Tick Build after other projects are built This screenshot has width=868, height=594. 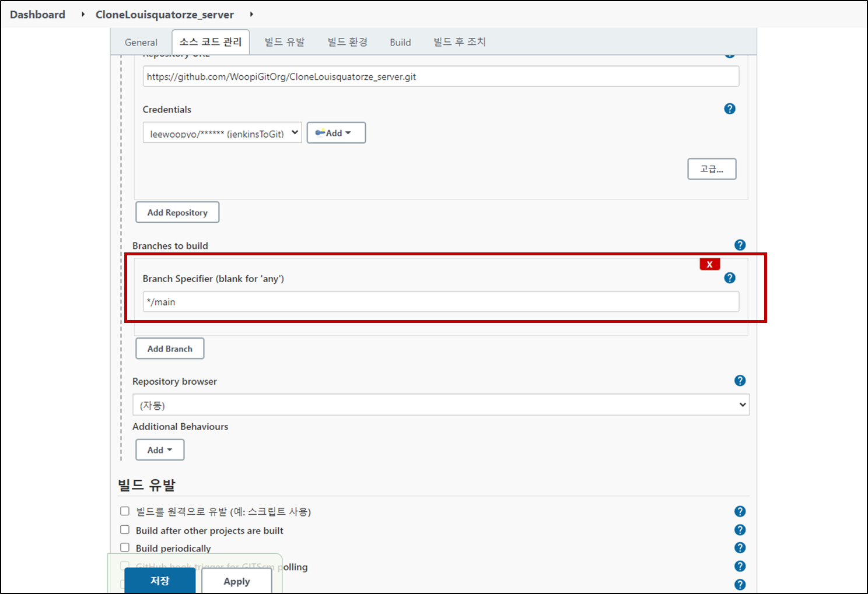pyautogui.click(x=125, y=530)
